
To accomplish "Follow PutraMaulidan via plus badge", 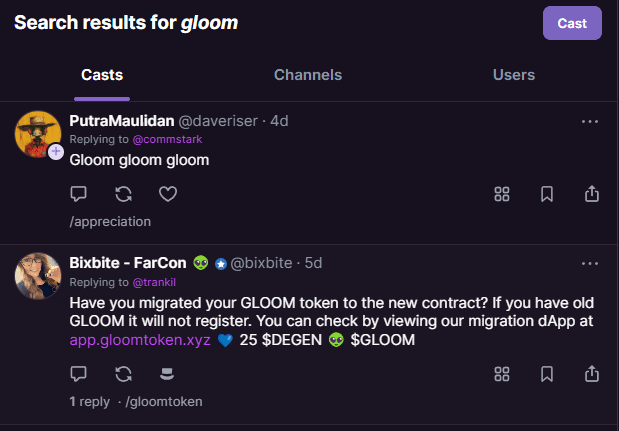I will pos(56,151).
